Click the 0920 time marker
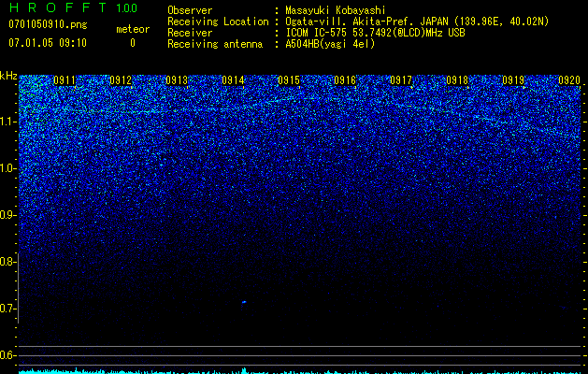The width and height of the screenshot is (588, 374). pyautogui.click(x=569, y=80)
